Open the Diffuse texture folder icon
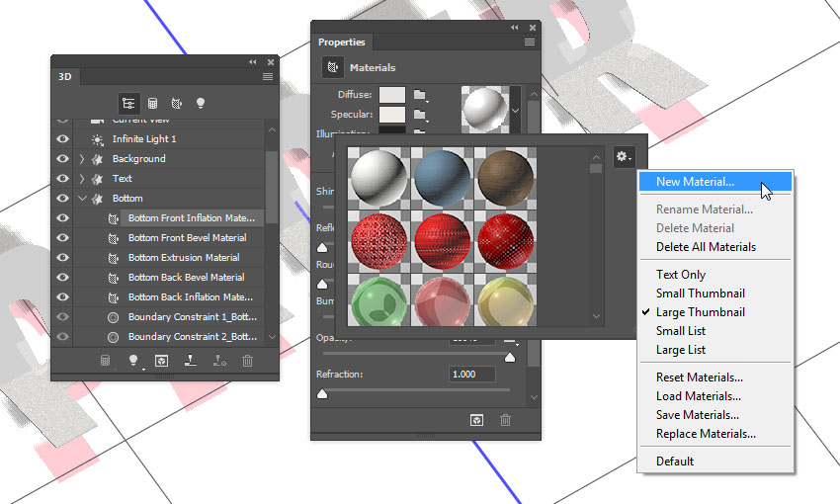This screenshot has height=504, width=840. pos(421,95)
